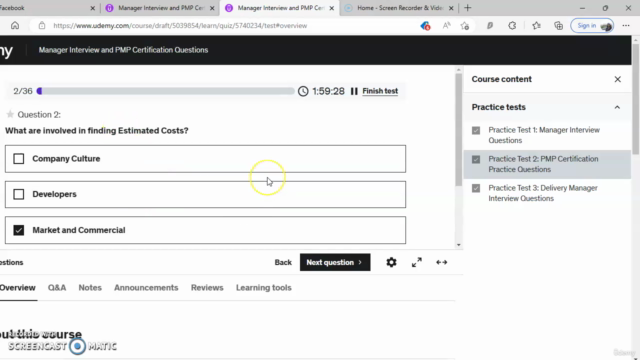
Task: Check the Developers answer
Action: (19, 194)
